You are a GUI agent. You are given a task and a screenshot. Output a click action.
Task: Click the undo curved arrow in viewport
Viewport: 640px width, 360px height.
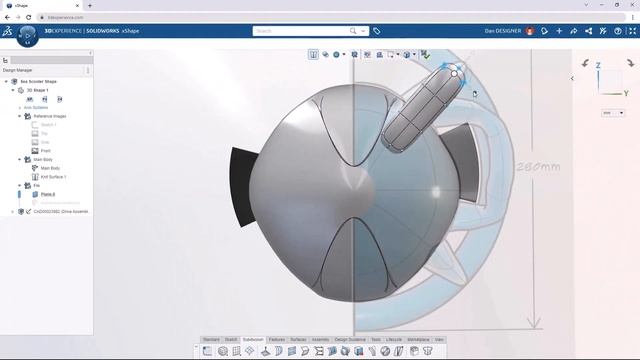click(x=585, y=63)
